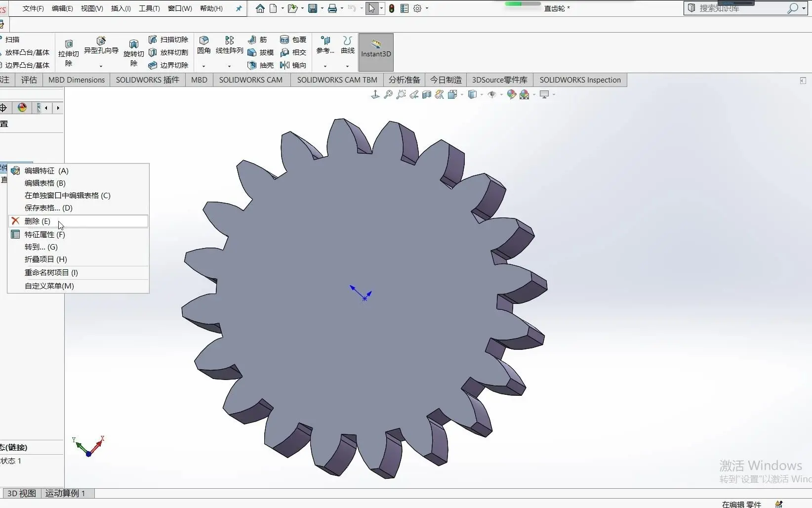
Task: Choose 编辑特征 (A) in the context menu
Action: (x=79, y=171)
